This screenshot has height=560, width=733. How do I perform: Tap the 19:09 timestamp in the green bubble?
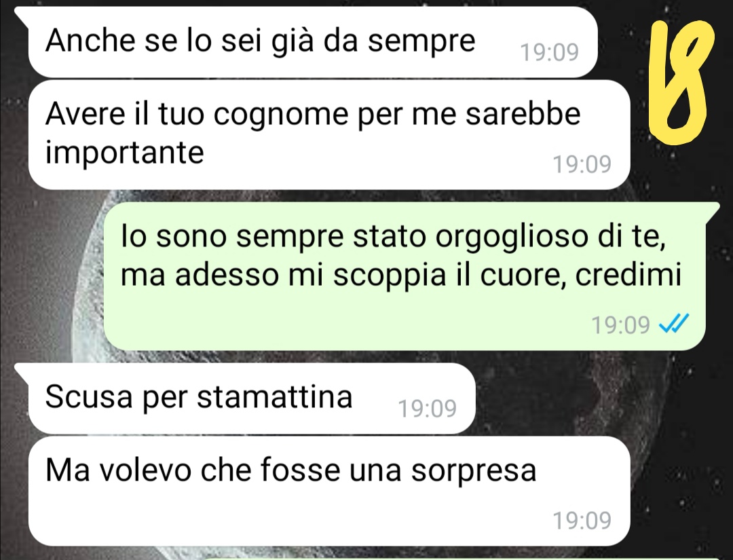[x=620, y=324]
